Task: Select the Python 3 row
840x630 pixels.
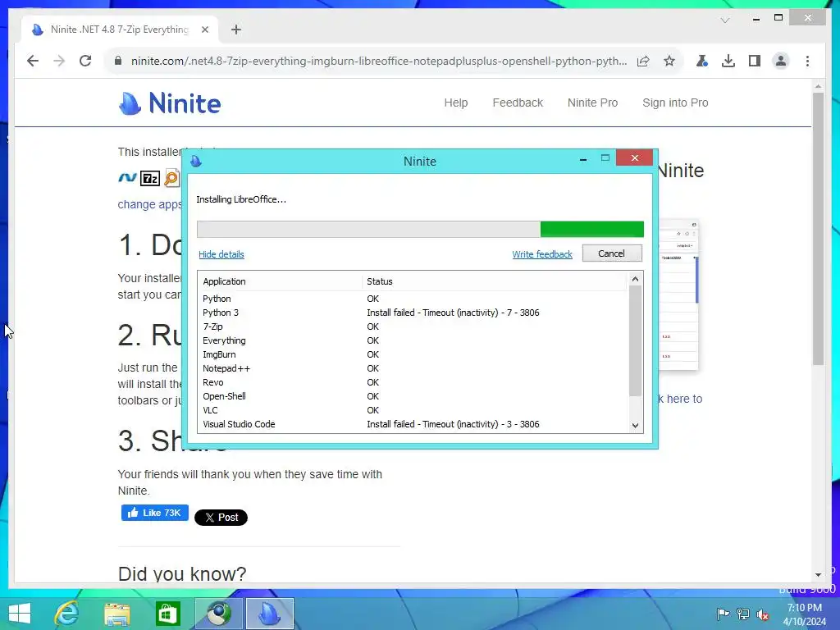Action: pyautogui.click(x=413, y=313)
